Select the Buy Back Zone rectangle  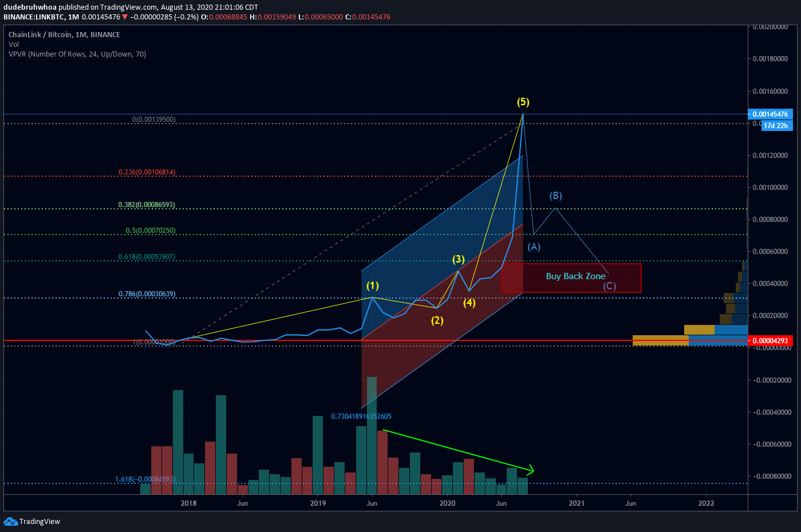(571, 278)
